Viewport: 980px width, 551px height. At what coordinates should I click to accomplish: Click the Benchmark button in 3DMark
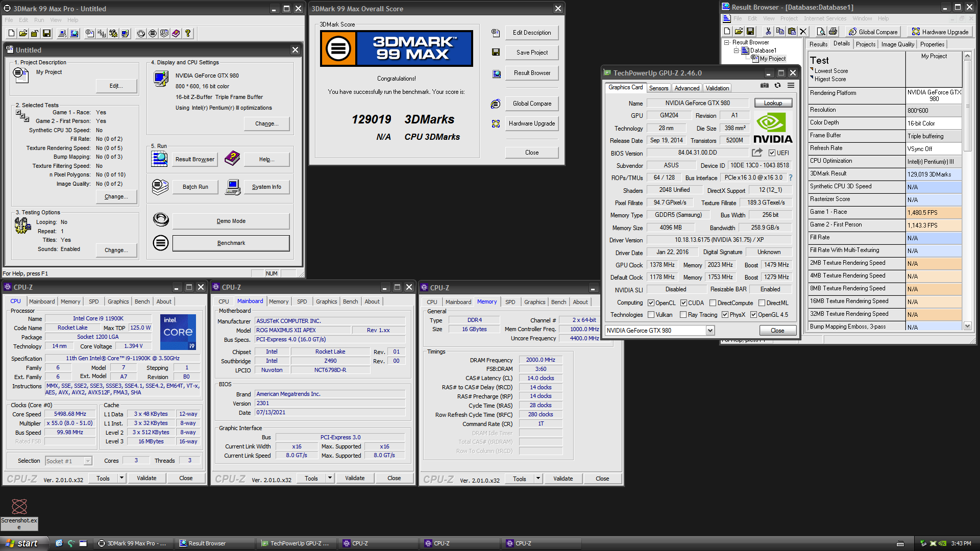[x=231, y=243]
